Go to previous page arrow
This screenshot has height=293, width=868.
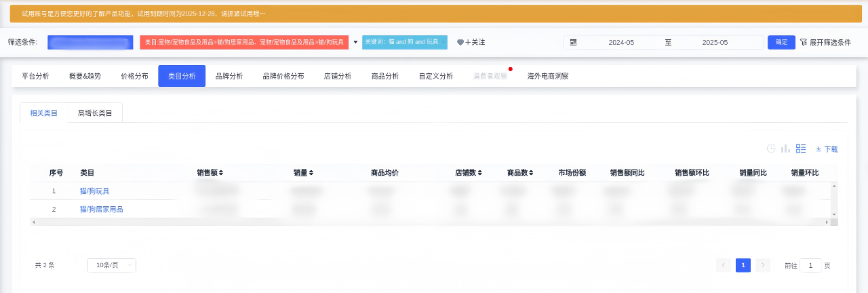[724, 265]
